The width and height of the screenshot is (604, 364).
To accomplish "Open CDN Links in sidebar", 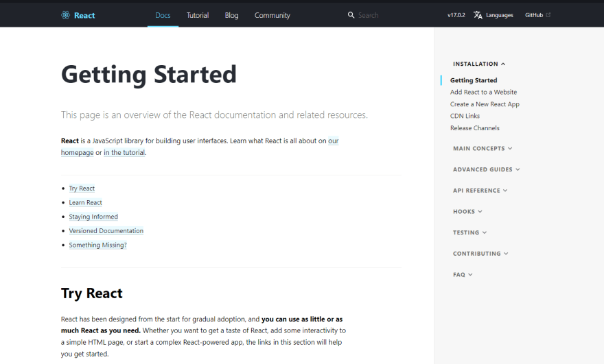I will coord(465,116).
